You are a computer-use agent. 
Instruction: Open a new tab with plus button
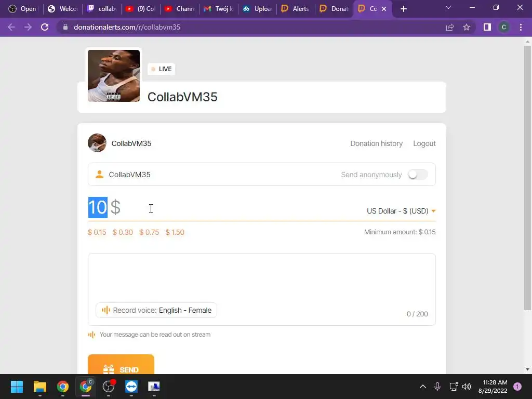pyautogui.click(x=403, y=9)
